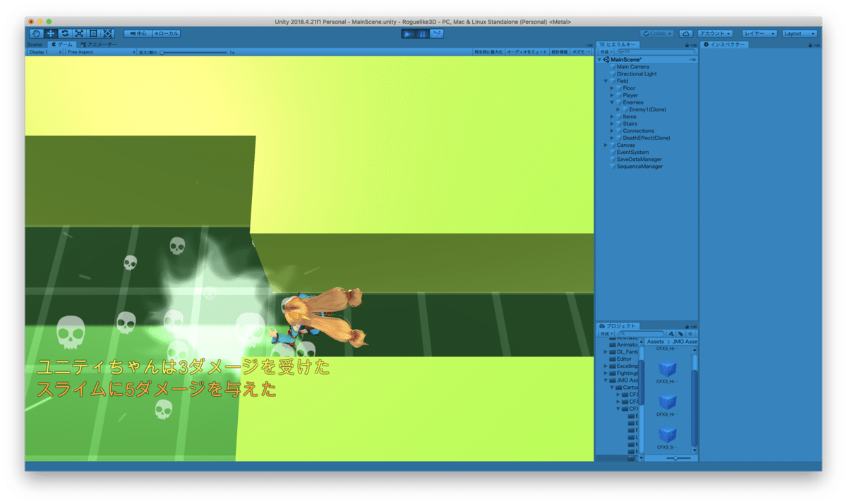The width and height of the screenshot is (847, 504).
Task: Select the インスペクター tab
Action: tap(726, 44)
